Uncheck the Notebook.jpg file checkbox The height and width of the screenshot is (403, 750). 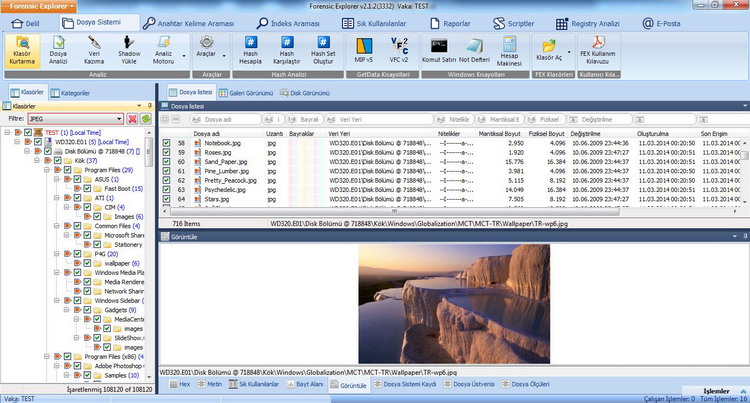[x=167, y=143]
